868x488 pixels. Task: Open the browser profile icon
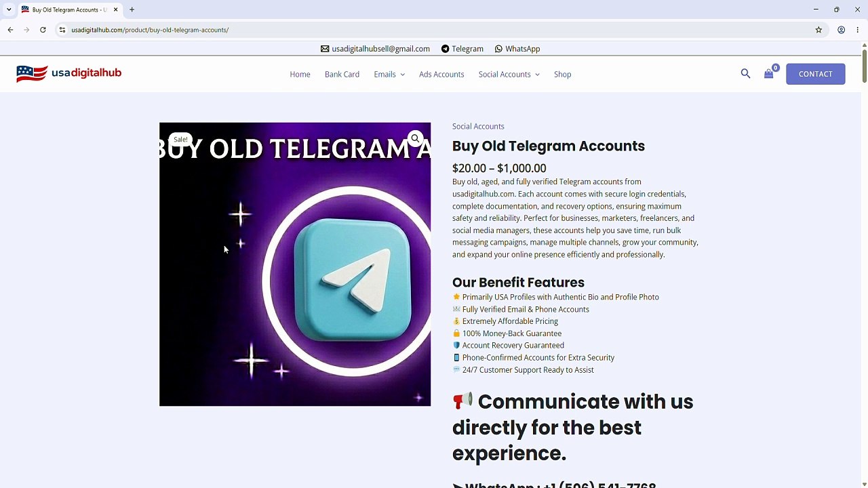point(841,30)
